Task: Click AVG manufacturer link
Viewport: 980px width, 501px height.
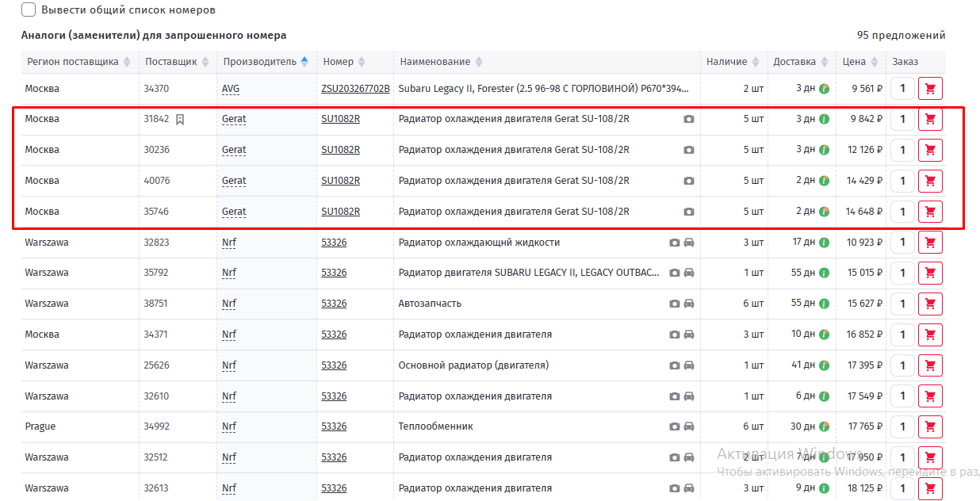Action: (x=231, y=89)
